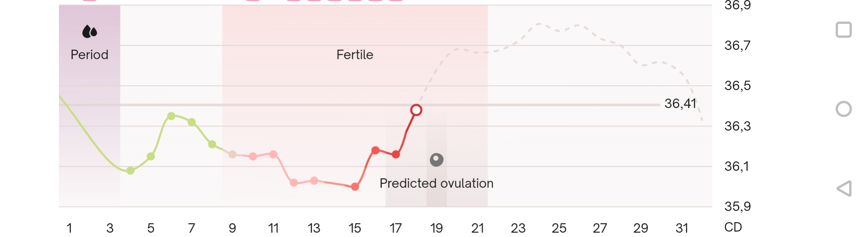Tap the "Period" text label
868x237 pixels.
tap(89, 55)
